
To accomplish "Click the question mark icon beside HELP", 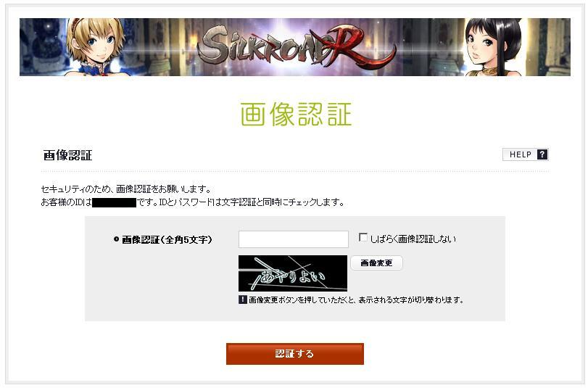I will point(542,154).
